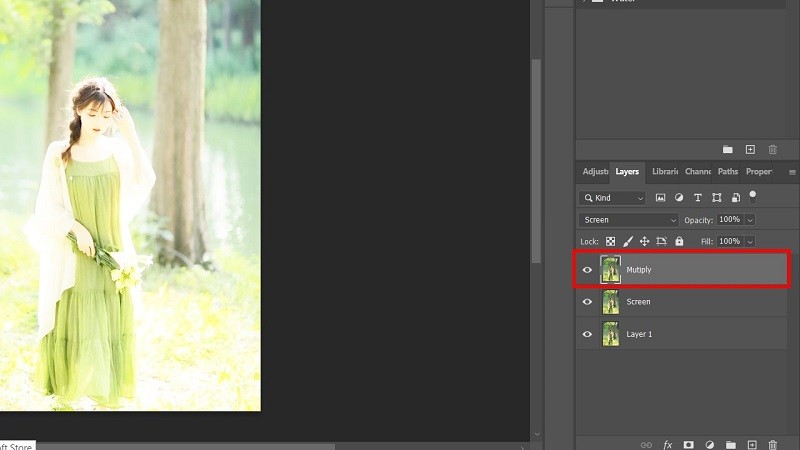Select the Screen layer thumbnail
The image size is (800, 450).
(610, 302)
